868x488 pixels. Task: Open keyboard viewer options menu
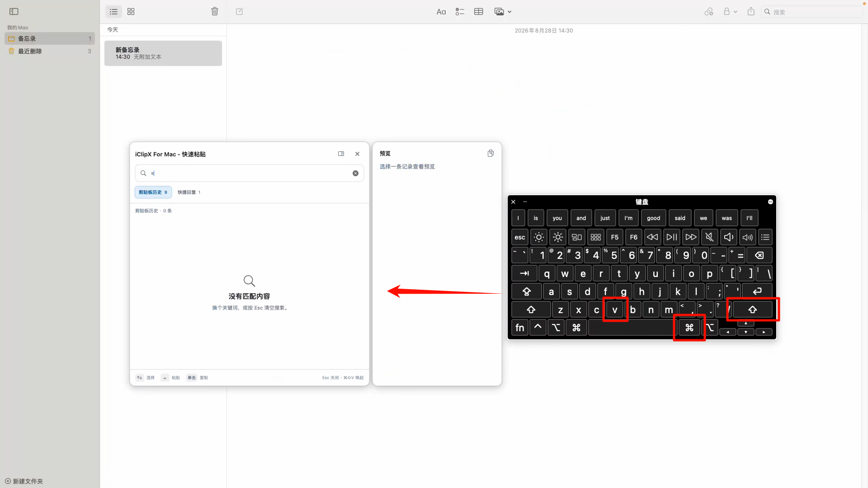pos(770,202)
